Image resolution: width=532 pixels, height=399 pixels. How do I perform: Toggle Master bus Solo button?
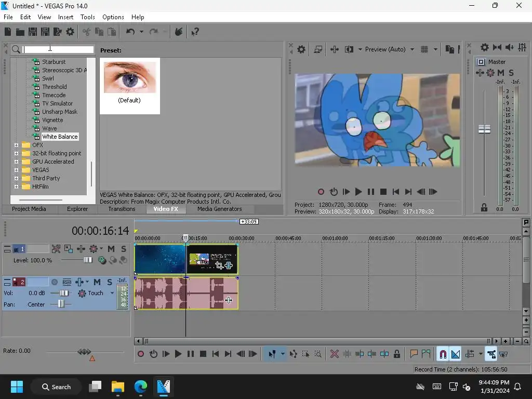pos(511,73)
